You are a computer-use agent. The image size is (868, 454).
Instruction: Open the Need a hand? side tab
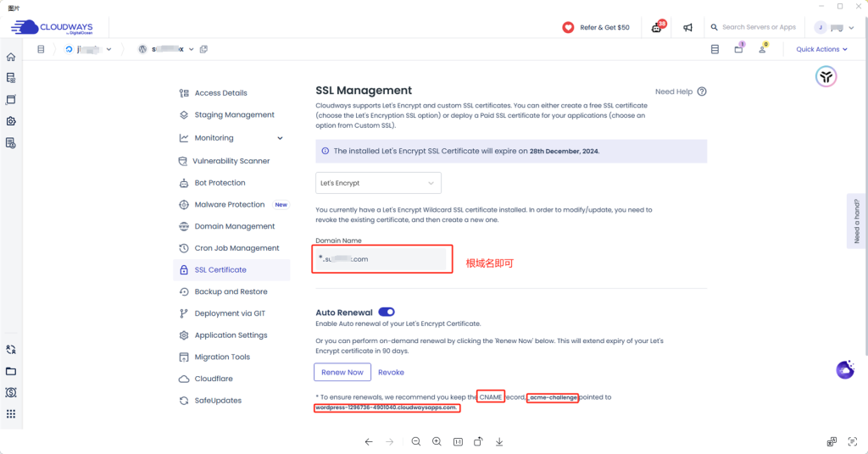pyautogui.click(x=856, y=221)
